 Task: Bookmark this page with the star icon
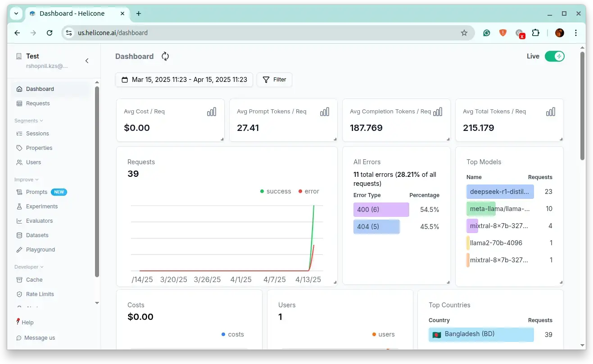coord(464,33)
